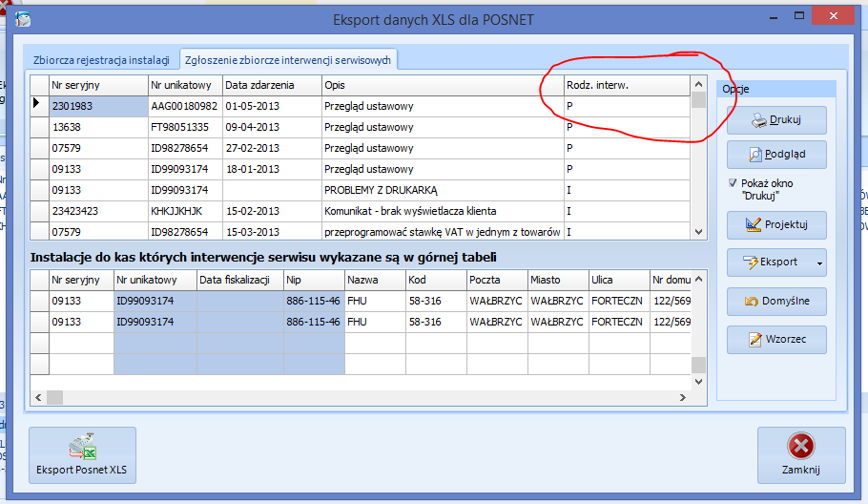The width and height of the screenshot is (868, 504).
Task: Click row selector of row 2301983
Action: [39, 106]
